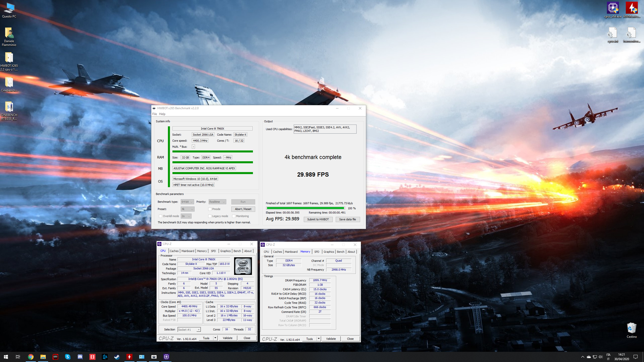The image size is (644, 362).
Task: Open the network status tray icon
Action: [x=595, y=357]
